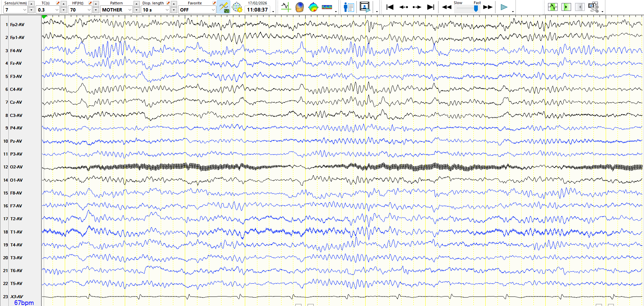Open the electrode montage settings icon
644x306 pixels.
[237, 7]
